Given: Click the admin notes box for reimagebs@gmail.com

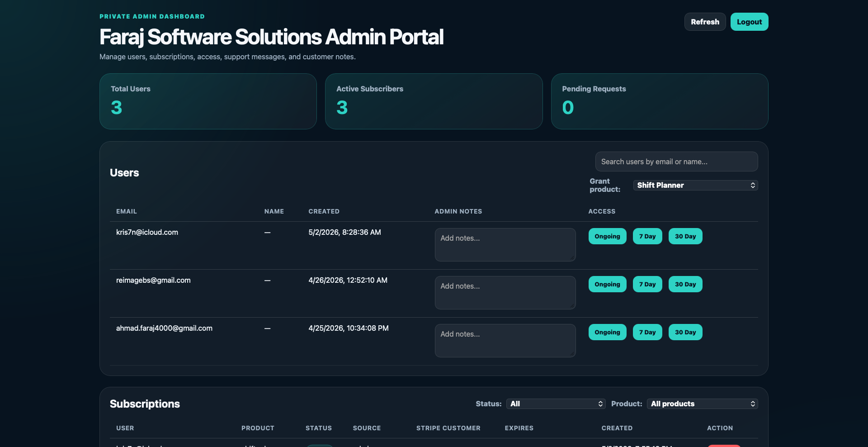Looking at the screenshot, I should pos(505,293).
